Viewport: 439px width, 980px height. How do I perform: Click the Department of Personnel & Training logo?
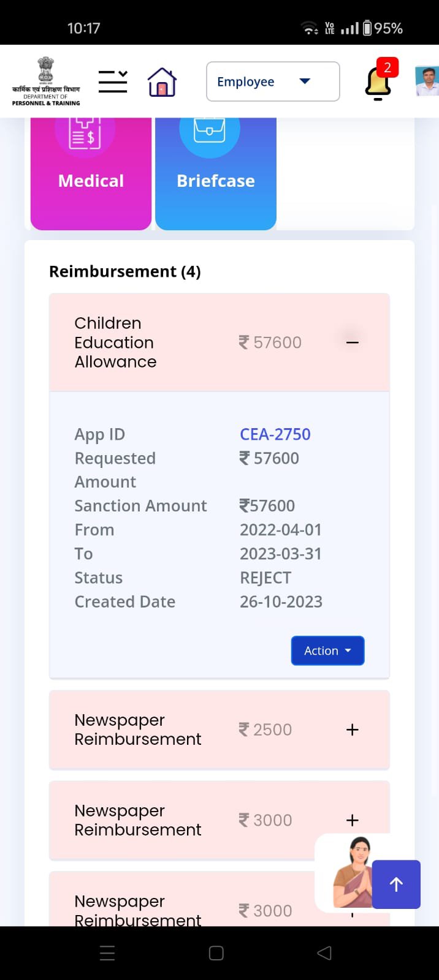click(46, 81)
